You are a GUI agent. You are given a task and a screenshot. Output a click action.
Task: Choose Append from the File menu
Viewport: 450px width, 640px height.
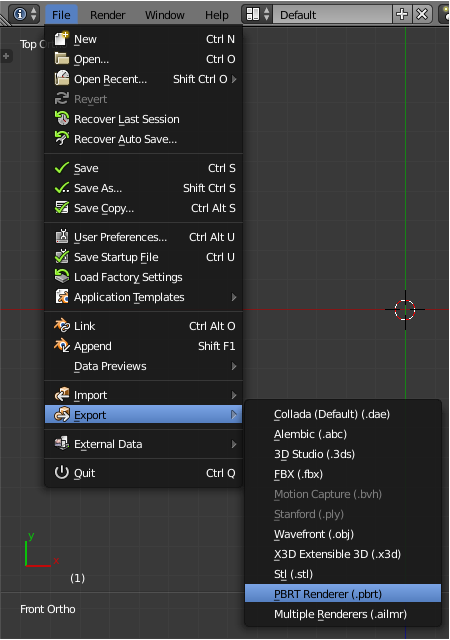pyautogui.click(x=143, y=346)
